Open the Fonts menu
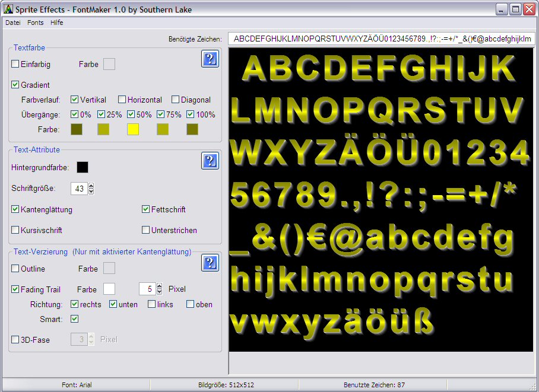 click(36, 23)
